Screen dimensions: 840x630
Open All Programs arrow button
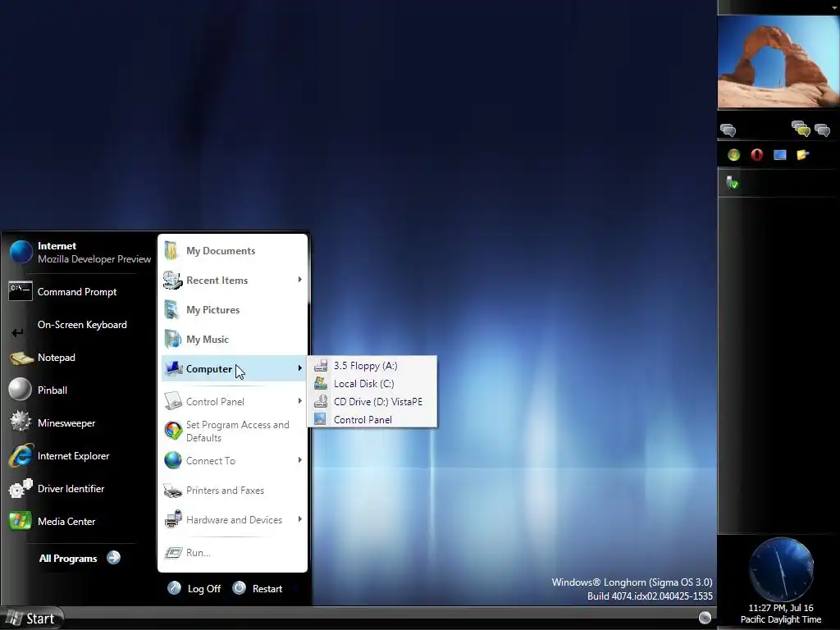coord(113,558)
